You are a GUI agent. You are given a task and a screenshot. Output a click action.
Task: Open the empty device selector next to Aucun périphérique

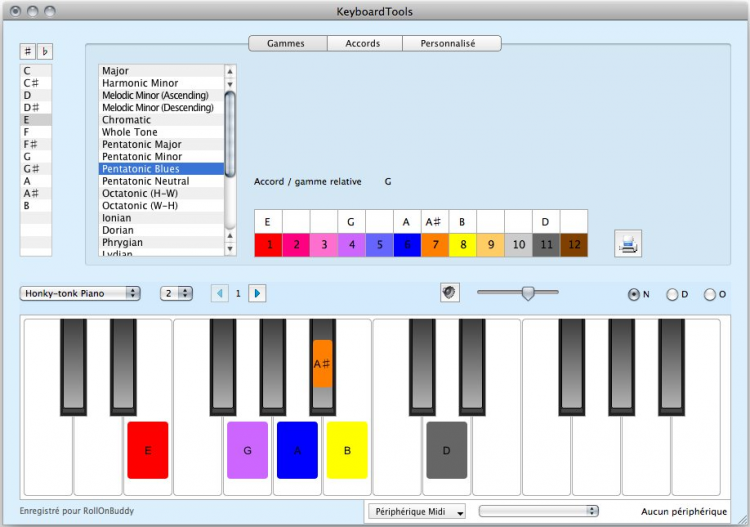[x=538, y=511]
